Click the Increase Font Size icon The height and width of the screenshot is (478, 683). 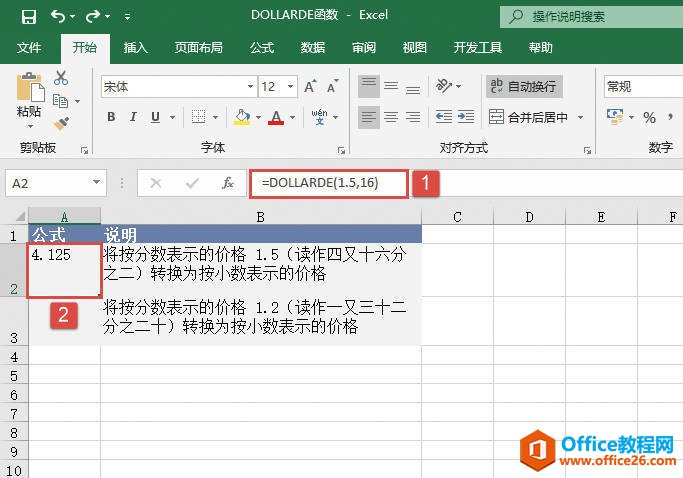pyautogui.click(x=310, y=86)
